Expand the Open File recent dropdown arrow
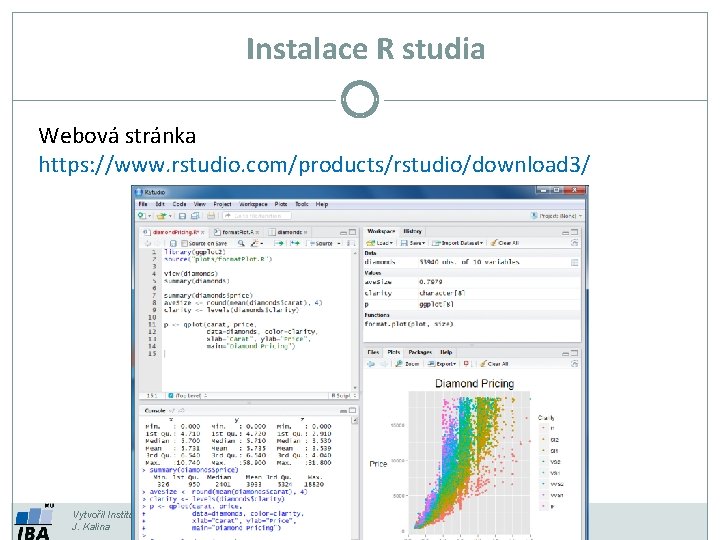Image resolution: width=720 pixels, height=540 pixels. [170, 216]
